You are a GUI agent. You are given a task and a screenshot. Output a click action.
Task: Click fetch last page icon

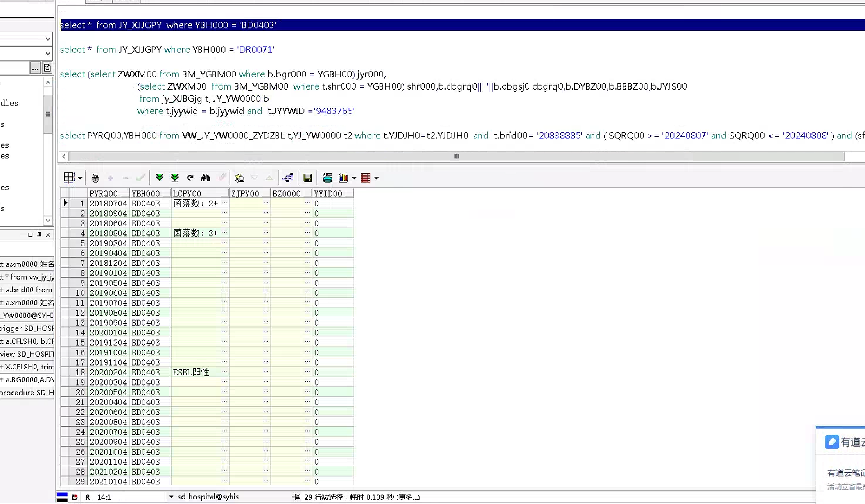pyautogui.click(x=175, y=178)
